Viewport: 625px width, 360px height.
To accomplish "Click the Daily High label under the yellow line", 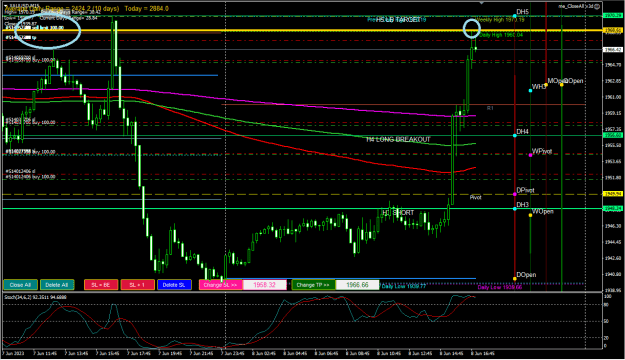I will (x=501, y=35).
